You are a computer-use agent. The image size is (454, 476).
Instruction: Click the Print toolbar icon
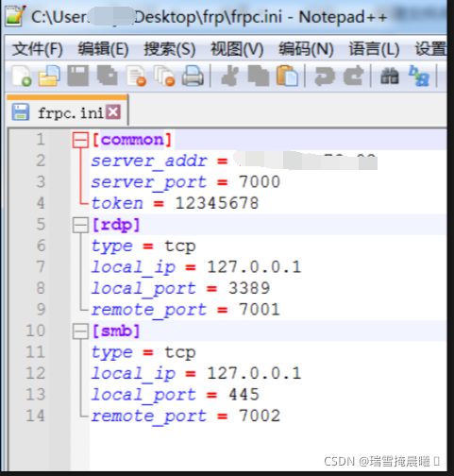tap(193, 76)
